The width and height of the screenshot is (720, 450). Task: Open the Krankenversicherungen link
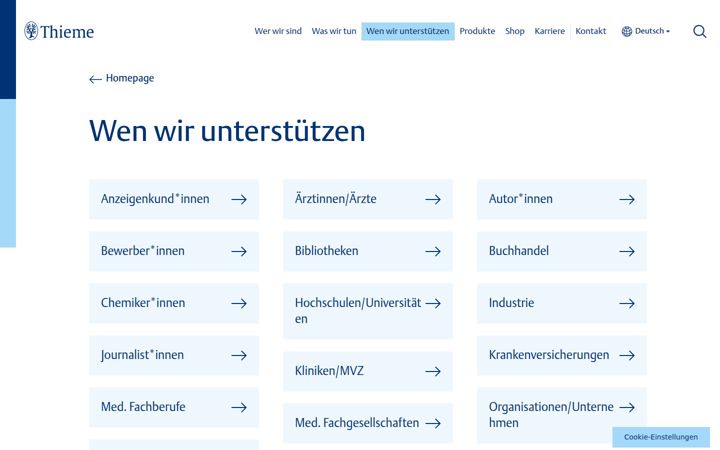click(562, 355)
